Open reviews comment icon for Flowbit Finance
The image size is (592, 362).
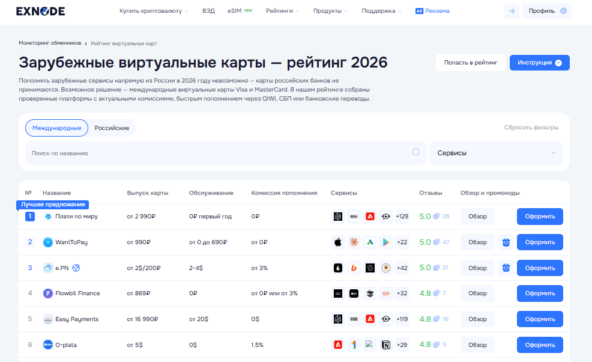click(436, 293)
